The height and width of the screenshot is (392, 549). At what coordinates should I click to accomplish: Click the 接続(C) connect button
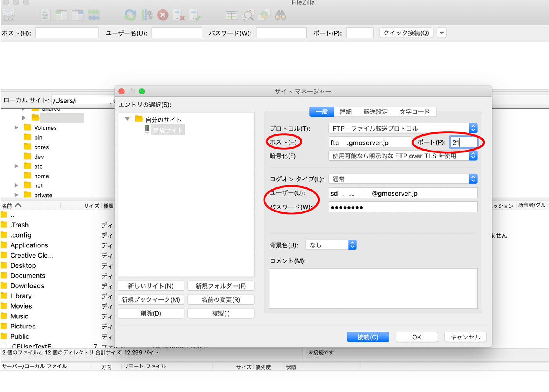(x=368, y=337)
